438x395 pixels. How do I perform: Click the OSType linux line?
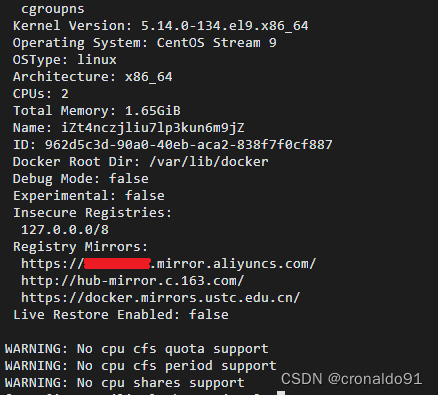point(65,60)
